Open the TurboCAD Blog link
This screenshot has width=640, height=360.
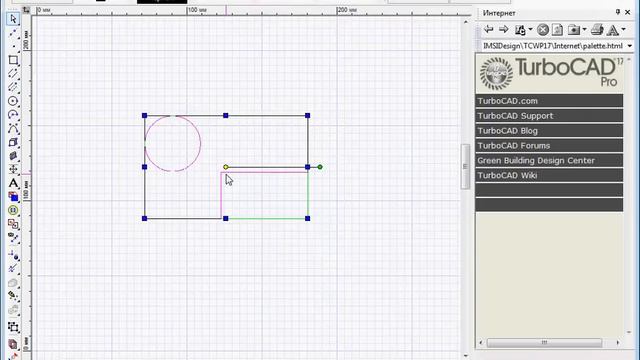tap(549, 131)
